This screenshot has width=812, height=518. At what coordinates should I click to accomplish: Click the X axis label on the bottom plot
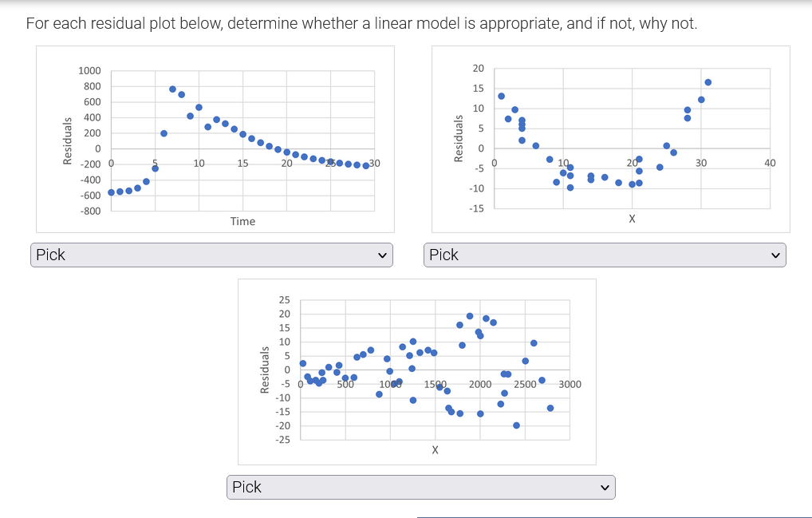[x=435, y=449]
